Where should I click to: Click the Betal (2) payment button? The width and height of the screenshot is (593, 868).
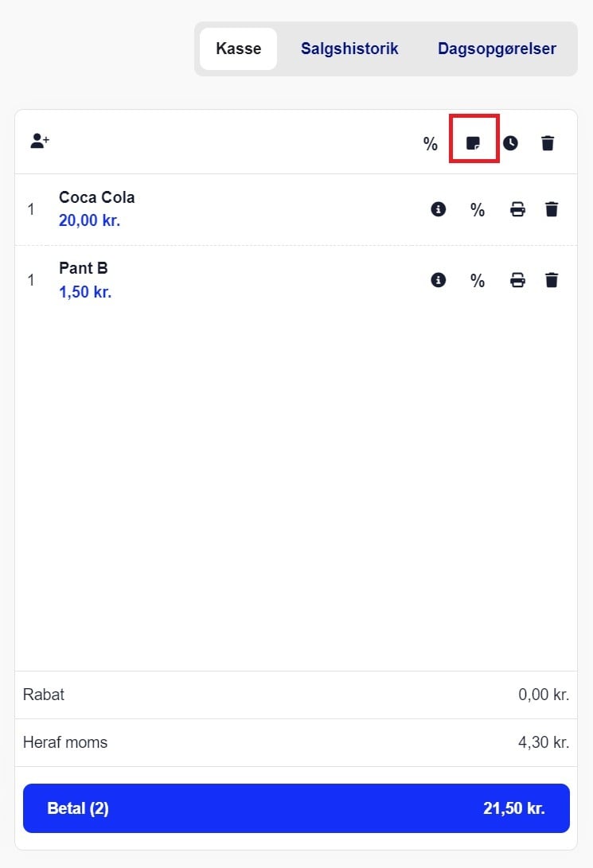click(296, 808)
